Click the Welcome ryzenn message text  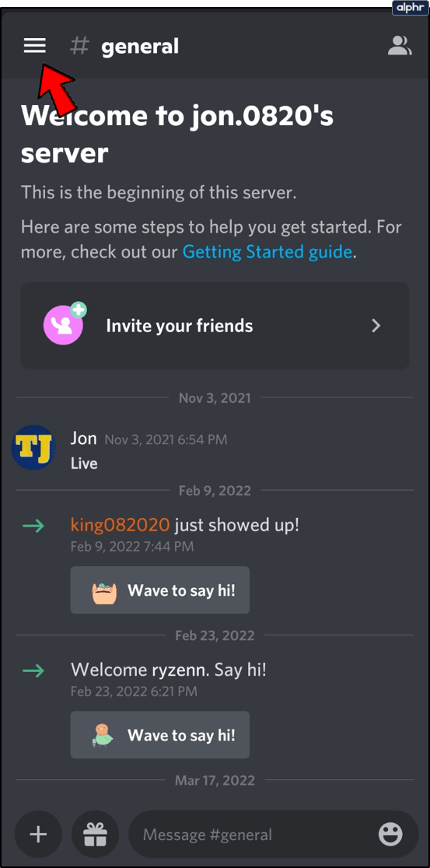[x=169, y=670]
